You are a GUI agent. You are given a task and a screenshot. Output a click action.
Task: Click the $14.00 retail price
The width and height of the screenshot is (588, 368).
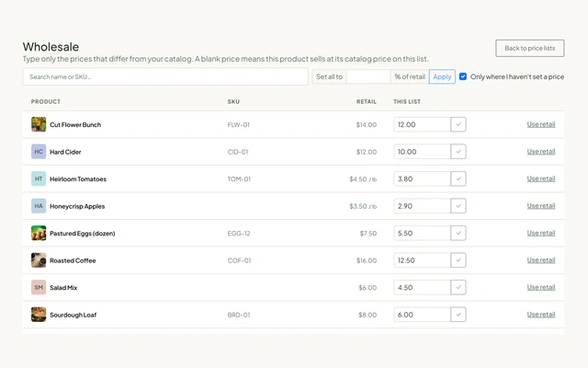[367, 125]
